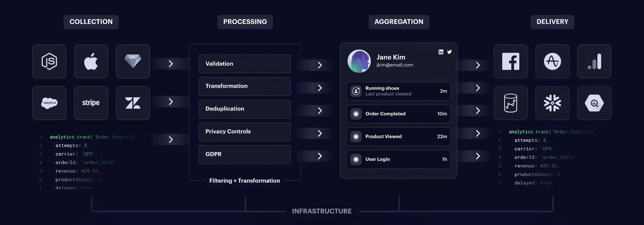Click Jane Kim's profile avatar
Viewport: 644px width, 225px height.
(x=359, y=61)
